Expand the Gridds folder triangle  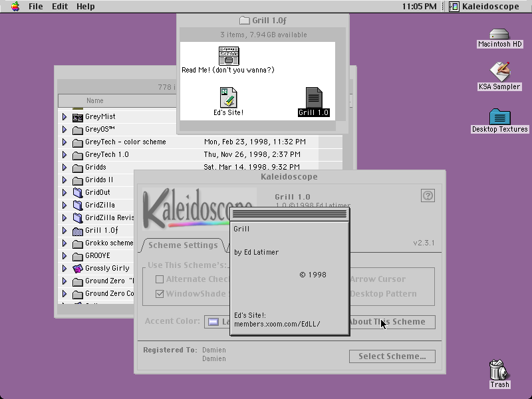[65, 168]
